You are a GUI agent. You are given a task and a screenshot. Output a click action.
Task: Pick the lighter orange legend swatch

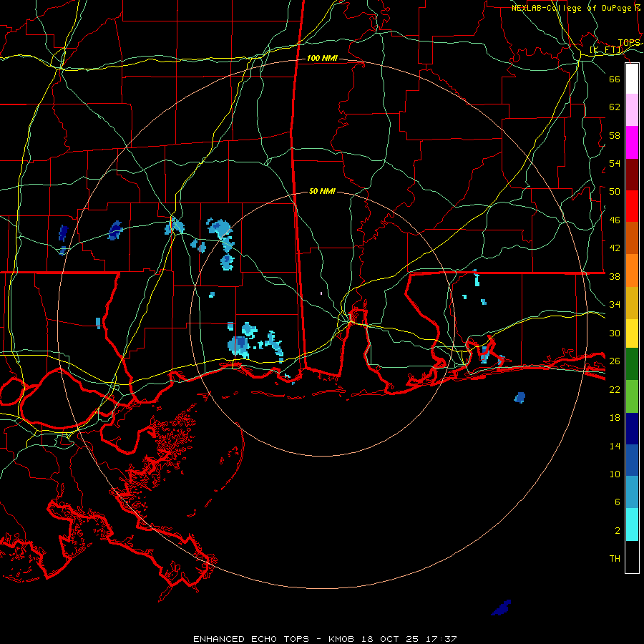(x=632, y=270)
